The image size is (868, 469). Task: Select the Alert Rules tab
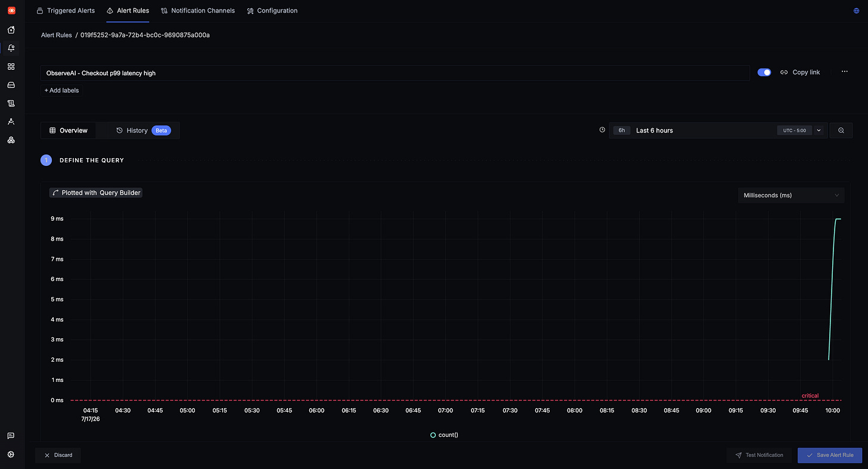(128, 11)
